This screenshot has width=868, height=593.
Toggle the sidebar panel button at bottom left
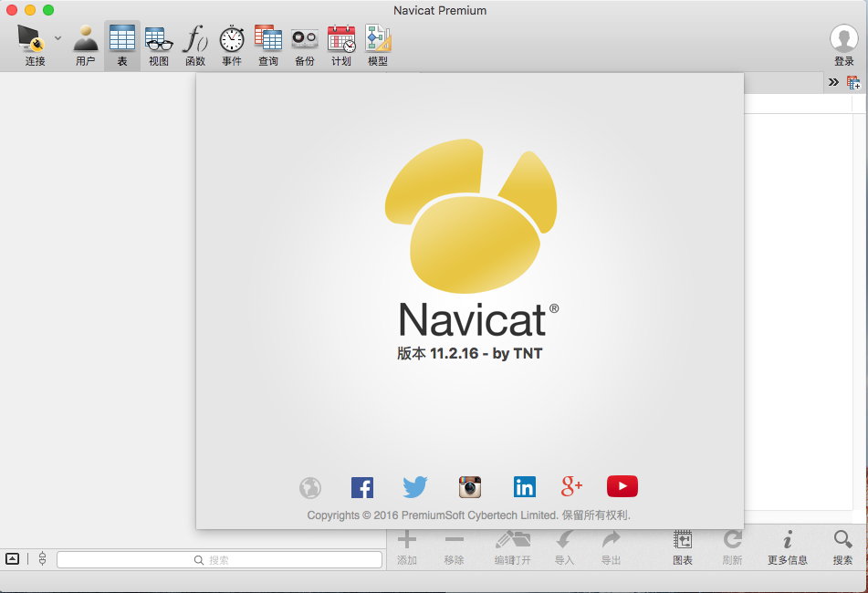point(12,558)
